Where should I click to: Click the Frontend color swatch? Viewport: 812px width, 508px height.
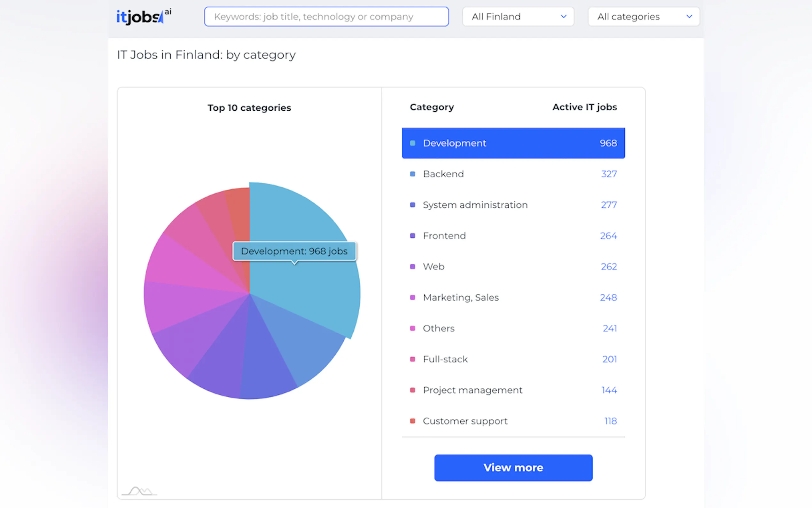click(412, 236)
